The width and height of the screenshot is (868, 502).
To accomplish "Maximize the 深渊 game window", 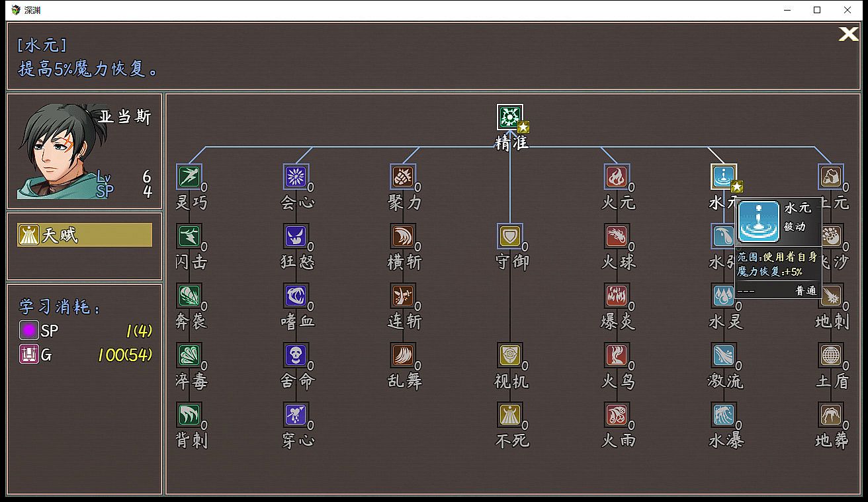I will tap(817, 10).
